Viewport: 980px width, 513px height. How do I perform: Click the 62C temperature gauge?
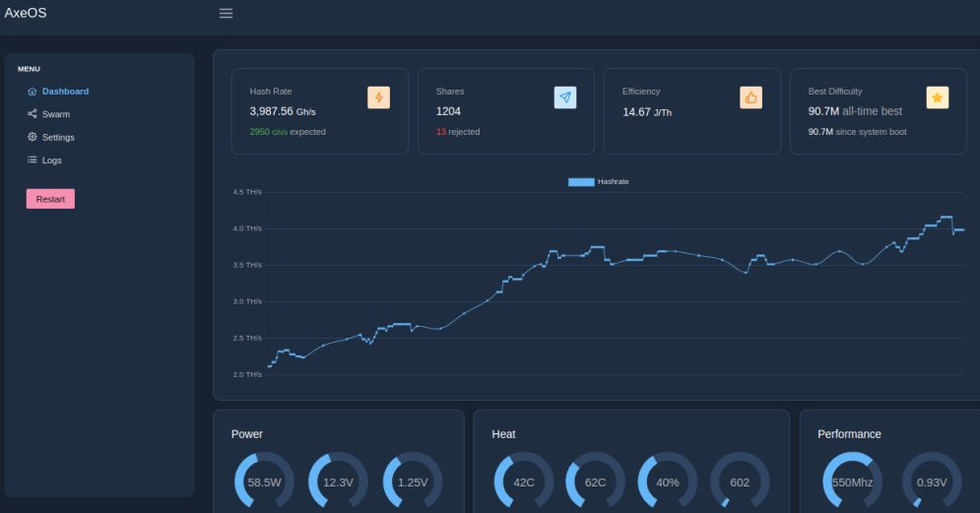tap(596, 481)
